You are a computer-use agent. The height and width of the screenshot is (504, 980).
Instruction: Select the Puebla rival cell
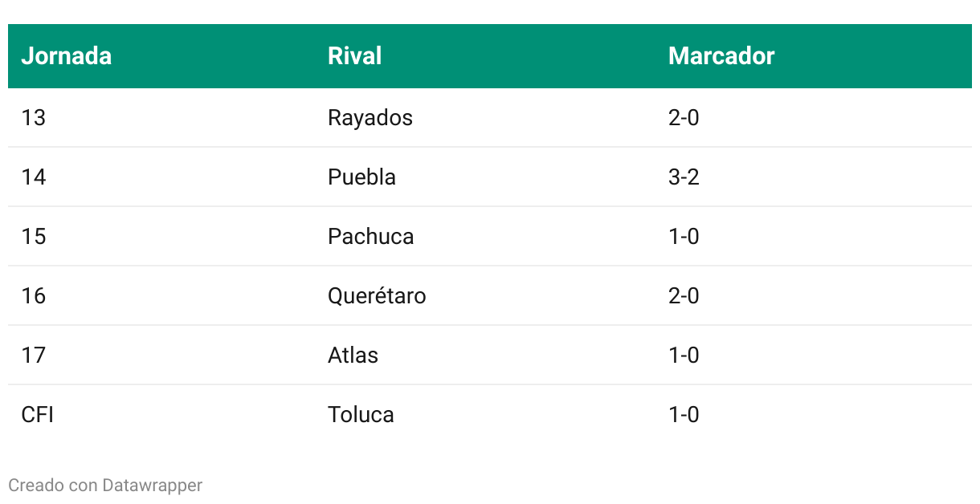click(x=361, y=177)
